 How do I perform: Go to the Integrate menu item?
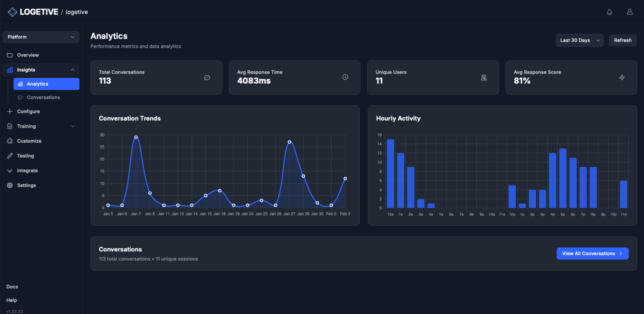coord(27,171)
